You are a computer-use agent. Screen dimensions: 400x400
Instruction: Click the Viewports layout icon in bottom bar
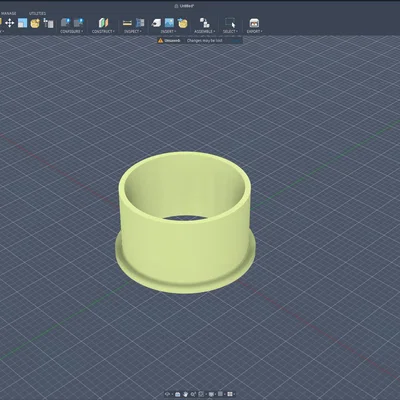pos(230,394)
